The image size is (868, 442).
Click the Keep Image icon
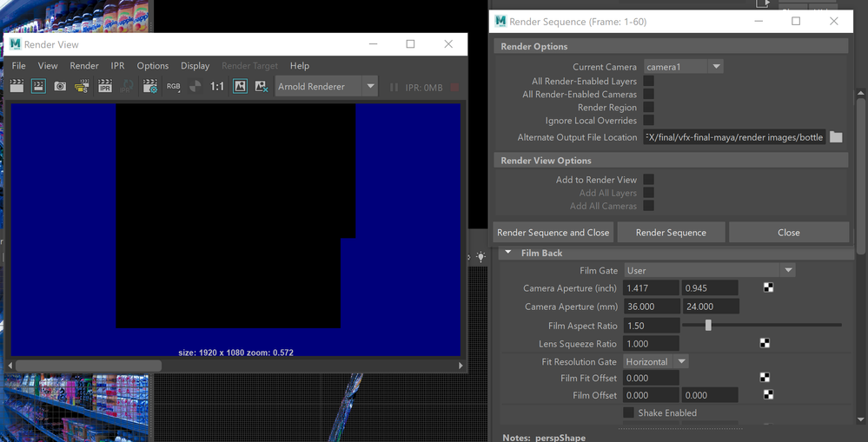[x=241, y=87]
